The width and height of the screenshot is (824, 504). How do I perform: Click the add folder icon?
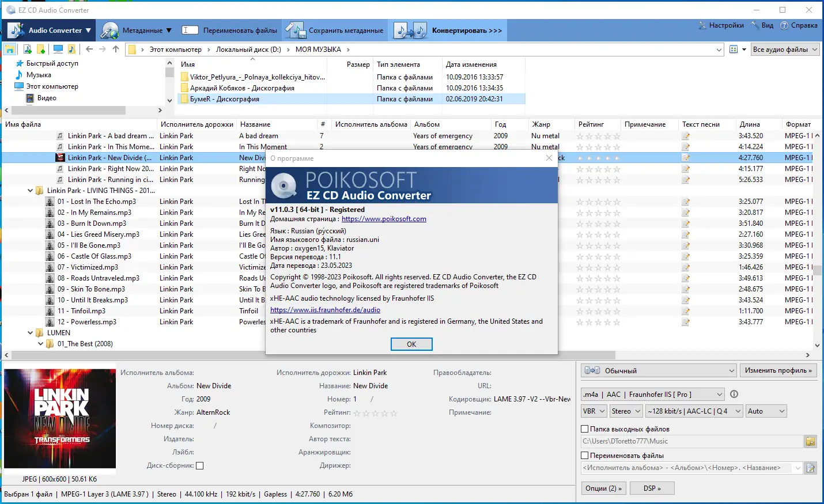[x=41, y=49]
